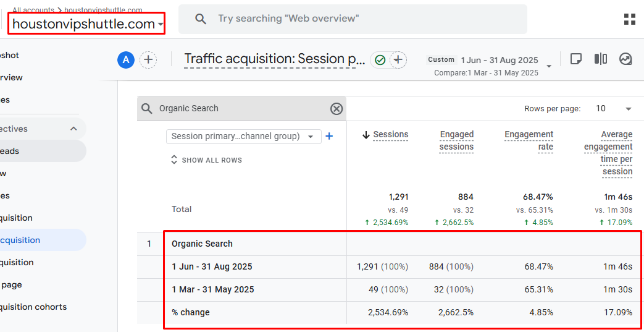Click SHOW ALL ROWS

point(206,160)
